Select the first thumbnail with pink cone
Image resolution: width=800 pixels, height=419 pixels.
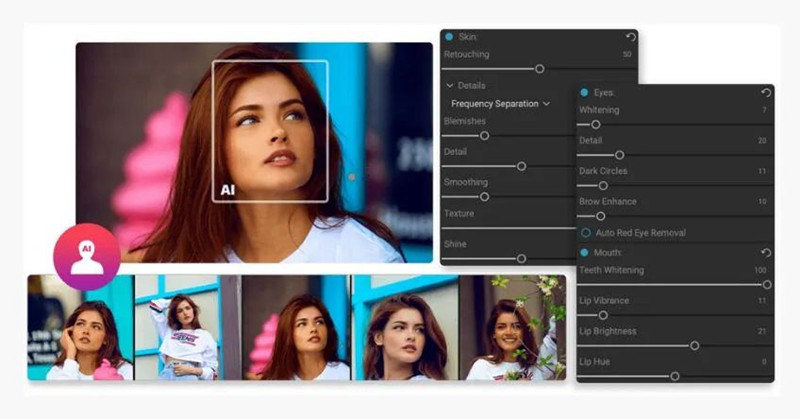(x=81, y=328)
